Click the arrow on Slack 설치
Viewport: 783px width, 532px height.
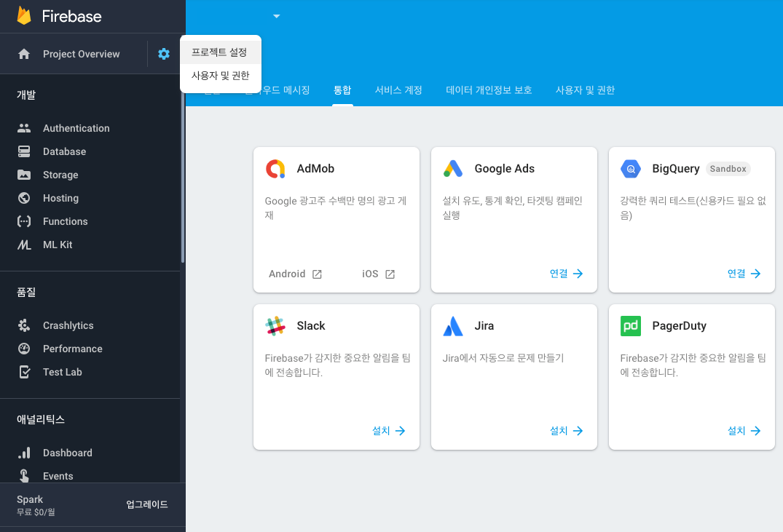(x=400, y=431)
